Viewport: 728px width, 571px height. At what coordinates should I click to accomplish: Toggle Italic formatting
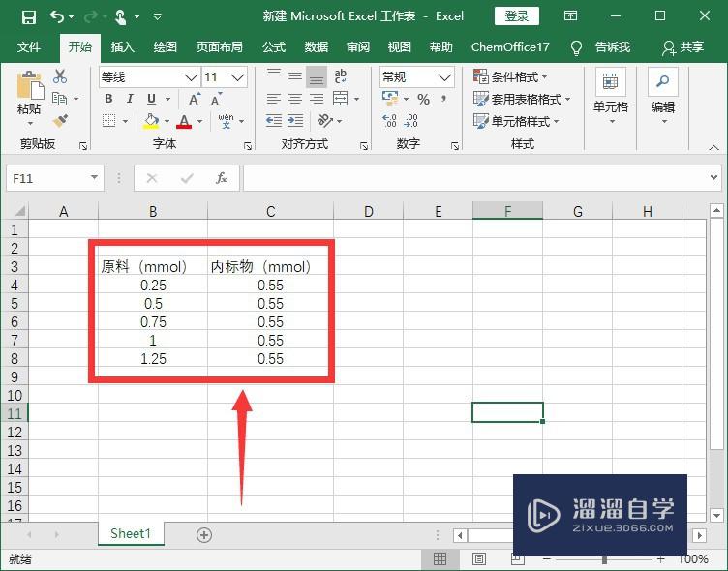pyautogui.click(x=130, y=99)
